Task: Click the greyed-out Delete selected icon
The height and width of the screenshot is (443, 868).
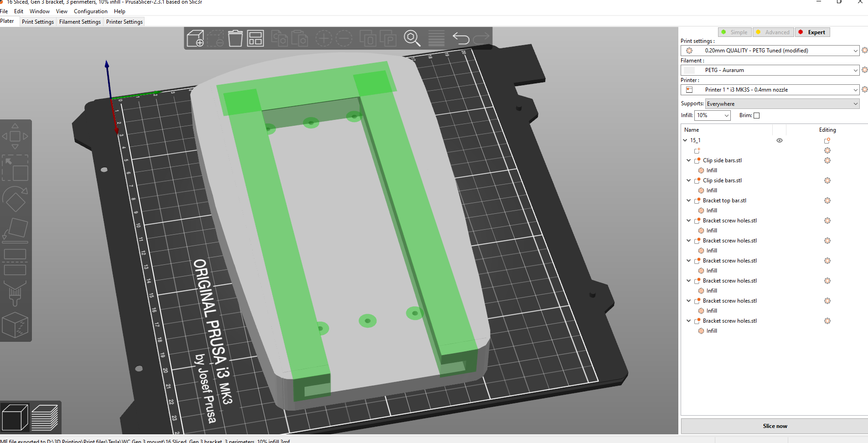Action: click(x=215, y=38)
